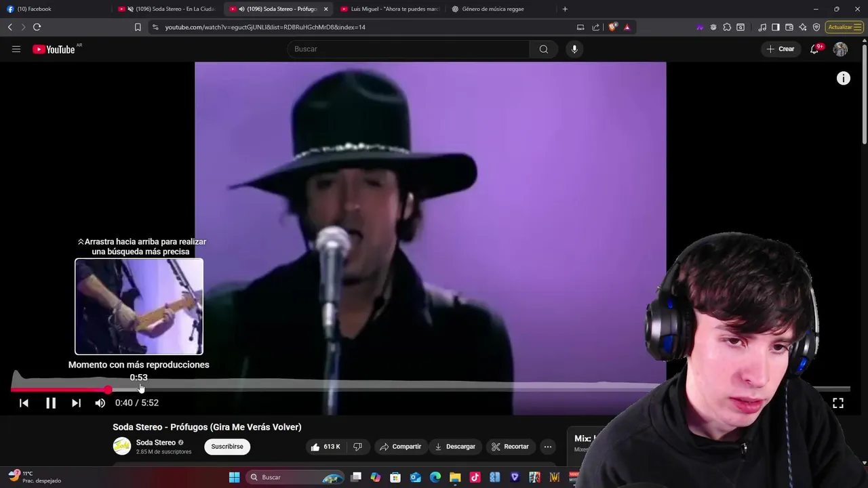Viewport: 868px width, 488px height.
Task: Open Microsoft Store from taskbar
Action: 395,477
